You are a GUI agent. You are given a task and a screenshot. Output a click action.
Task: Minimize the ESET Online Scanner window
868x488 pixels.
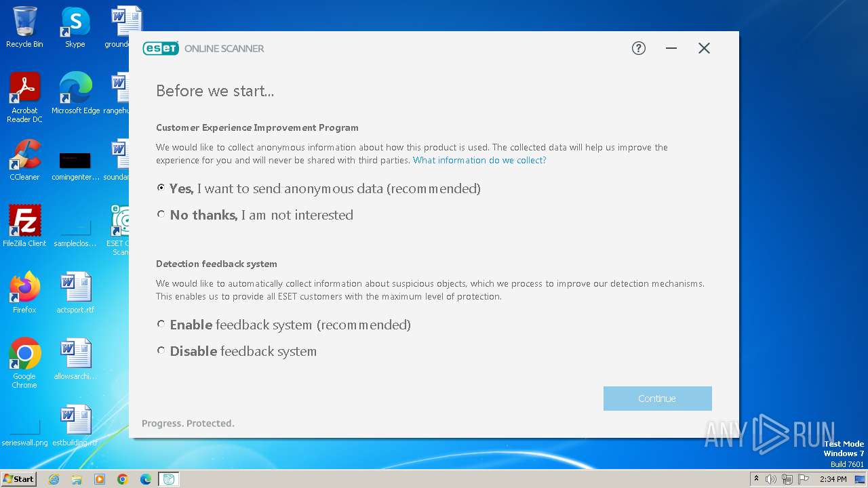point(671,48)
